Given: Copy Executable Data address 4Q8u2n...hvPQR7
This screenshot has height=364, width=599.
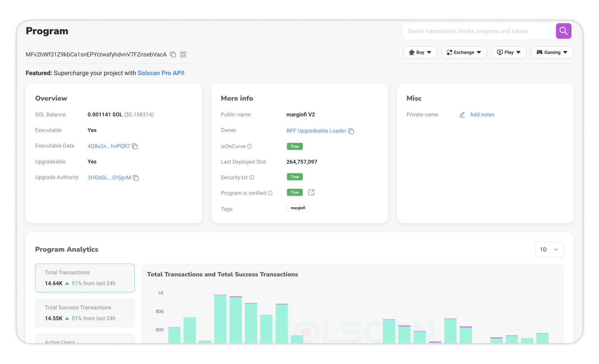Looking at the screenshot, I should click(x=135, y=146).
